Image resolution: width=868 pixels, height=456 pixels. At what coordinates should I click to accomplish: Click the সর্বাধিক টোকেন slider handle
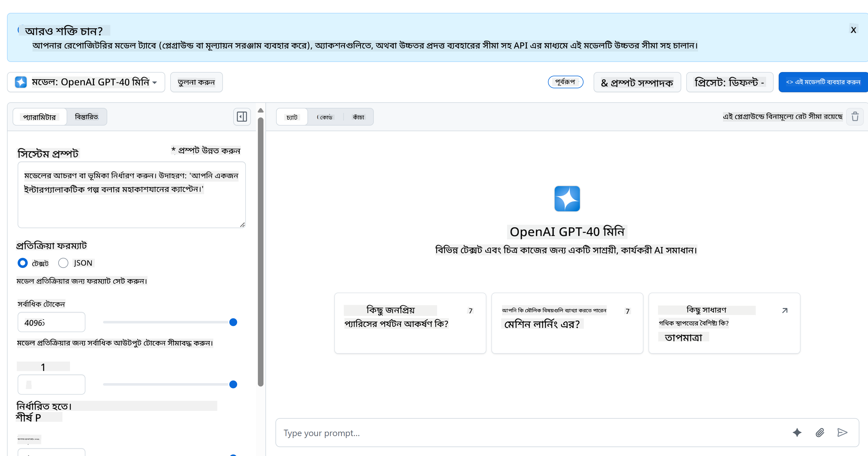(233, 322)
